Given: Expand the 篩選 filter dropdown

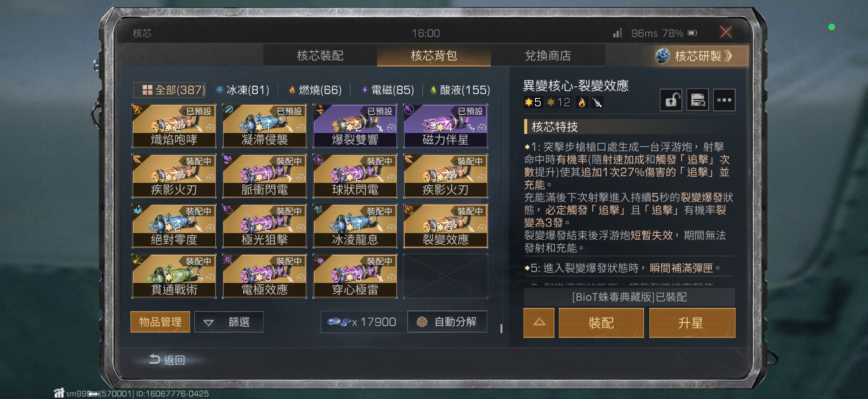Looking at the screenshot, I should [229, 322].
